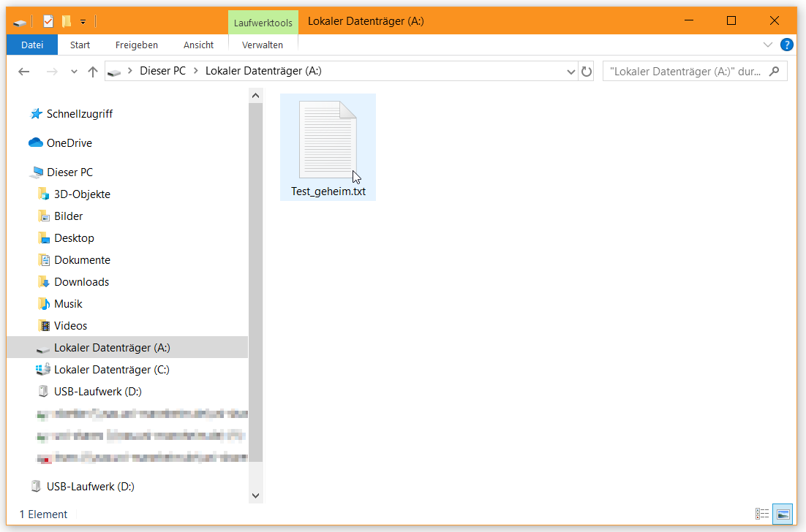Navigate up one level using the up arrow
This screenshot has height=532, width=806.
tap(92, 71)
